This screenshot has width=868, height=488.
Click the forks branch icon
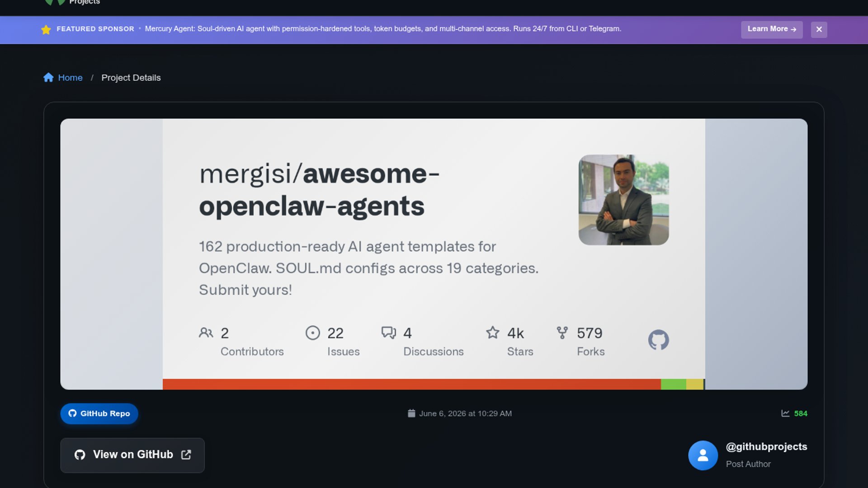point(562,333)
